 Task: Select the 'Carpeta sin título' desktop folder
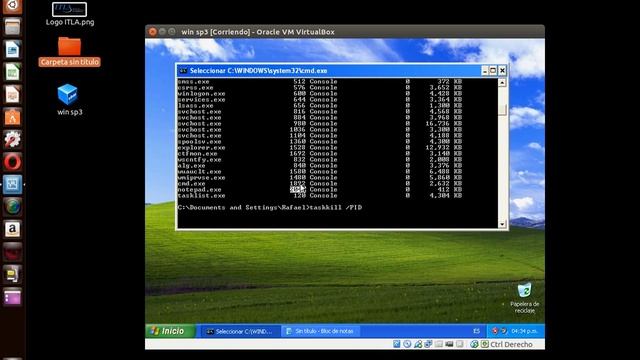69,51
